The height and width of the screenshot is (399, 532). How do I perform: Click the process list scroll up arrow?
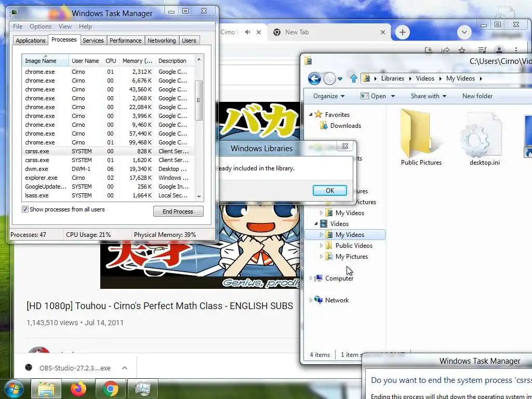pos(199,59)
